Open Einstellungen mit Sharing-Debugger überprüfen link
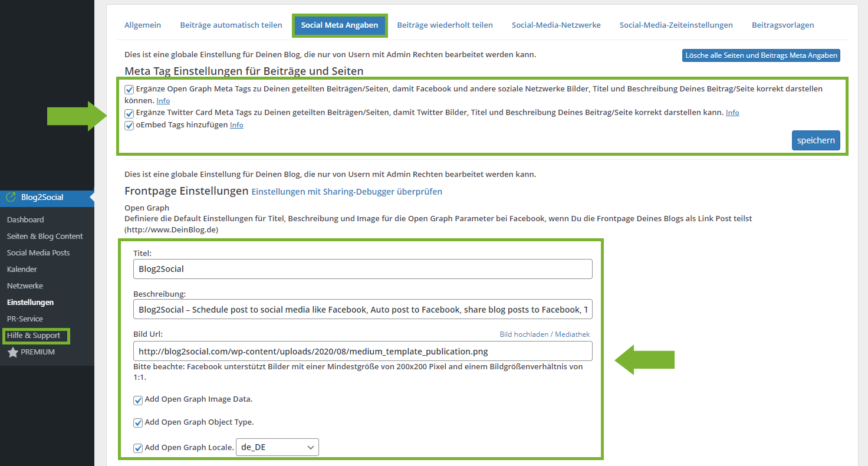 [347, 192]
